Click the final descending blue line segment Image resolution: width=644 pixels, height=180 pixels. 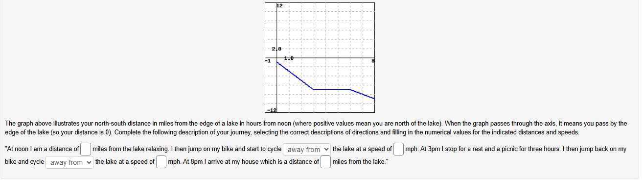(362, 94)
